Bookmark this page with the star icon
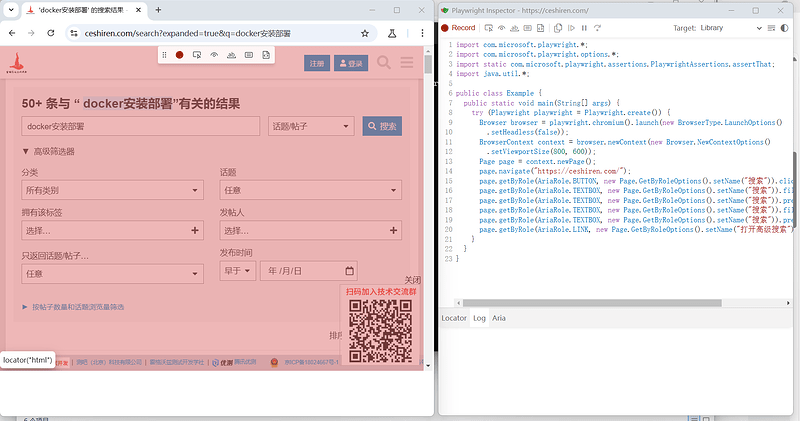The height and width of the screenshot is (421, 800). (365, 33)
